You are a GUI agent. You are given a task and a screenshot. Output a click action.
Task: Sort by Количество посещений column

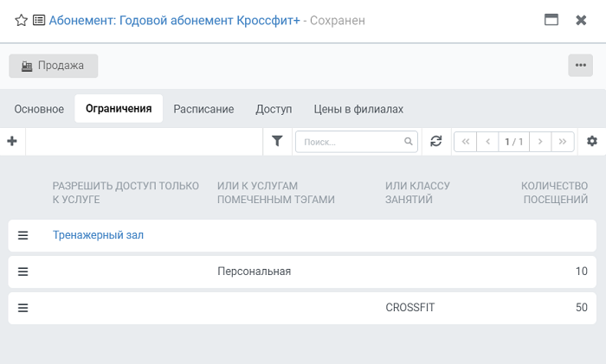click(x=554, y=193)
